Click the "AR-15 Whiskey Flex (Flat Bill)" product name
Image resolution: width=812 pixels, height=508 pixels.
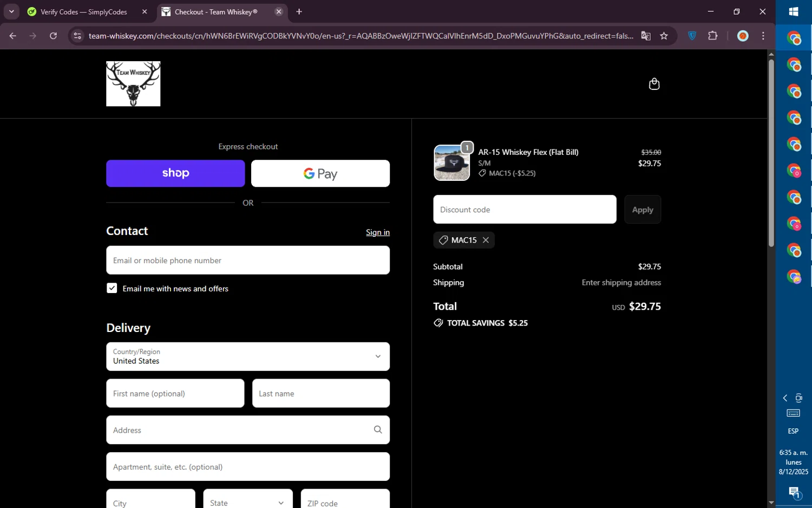coord(528,152)
